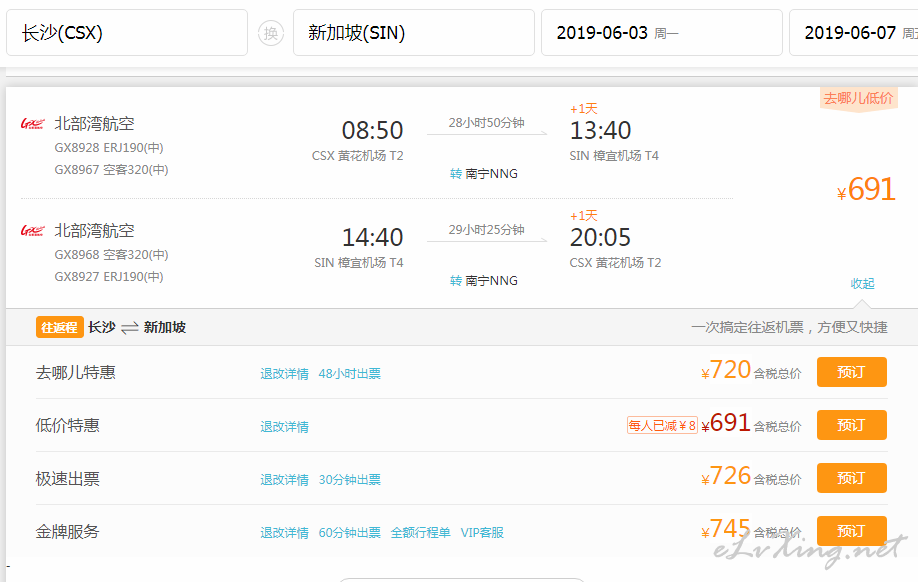Click the 30分钟出票 link
Viewport: 918px width, 582px height.
pyautogui.click(x=350, y=480)
